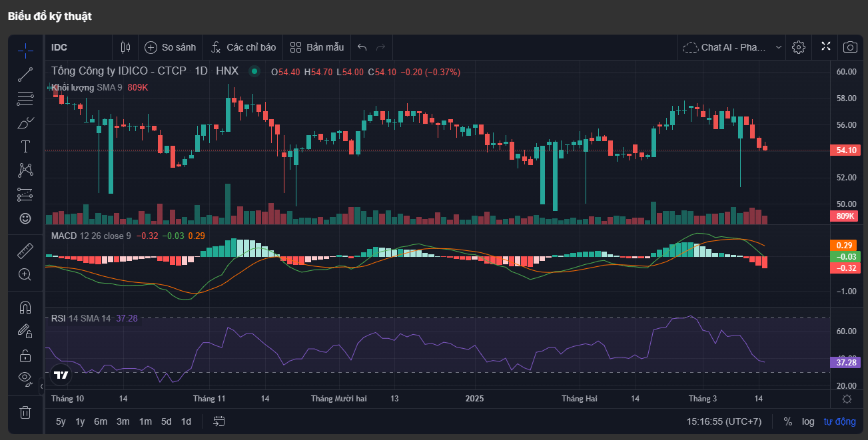Take a chart snapshot with camera icon
The height and width of the screenshot is (440, 868).
point(850,47)
